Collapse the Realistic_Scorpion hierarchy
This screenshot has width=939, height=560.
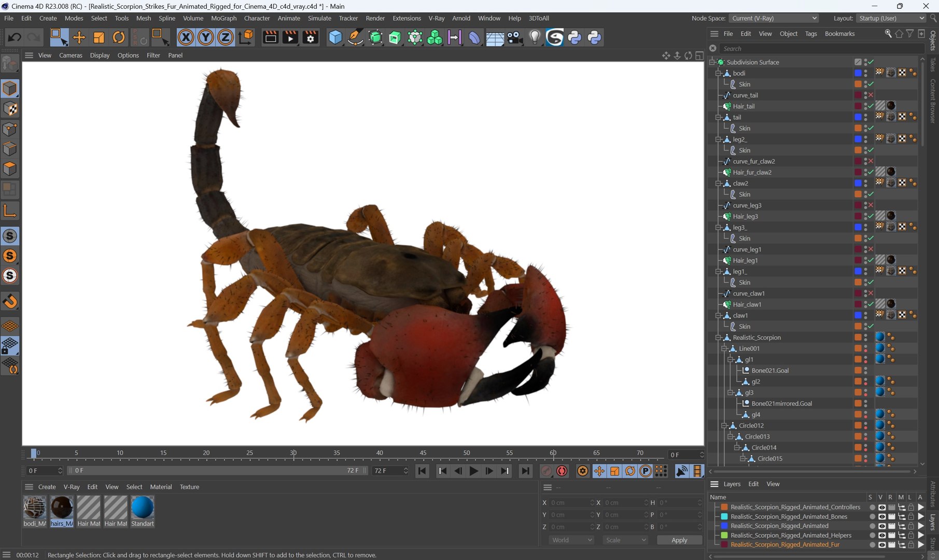coord(719,338)
